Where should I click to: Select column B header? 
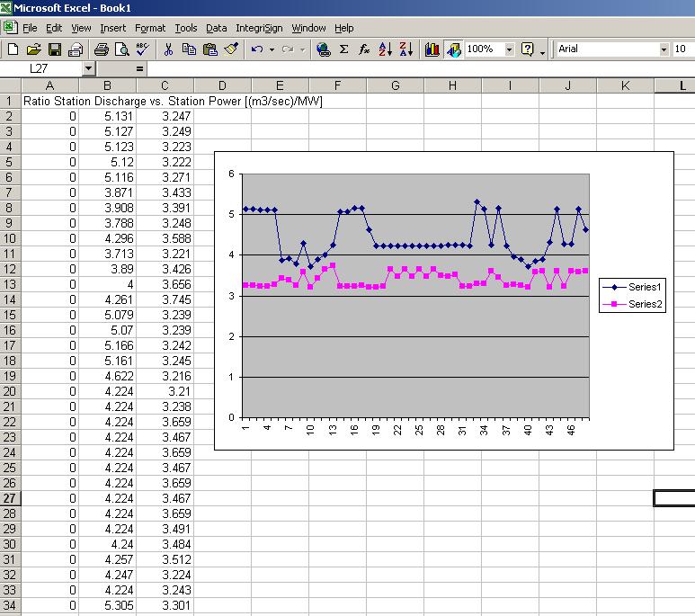tap(107, 85)
